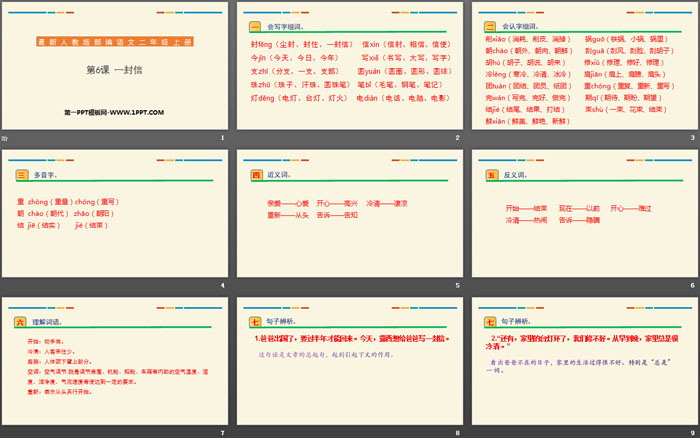Click the orange '三' badge on slide 4
700x438 pixels.
click(x=20, y=174)
